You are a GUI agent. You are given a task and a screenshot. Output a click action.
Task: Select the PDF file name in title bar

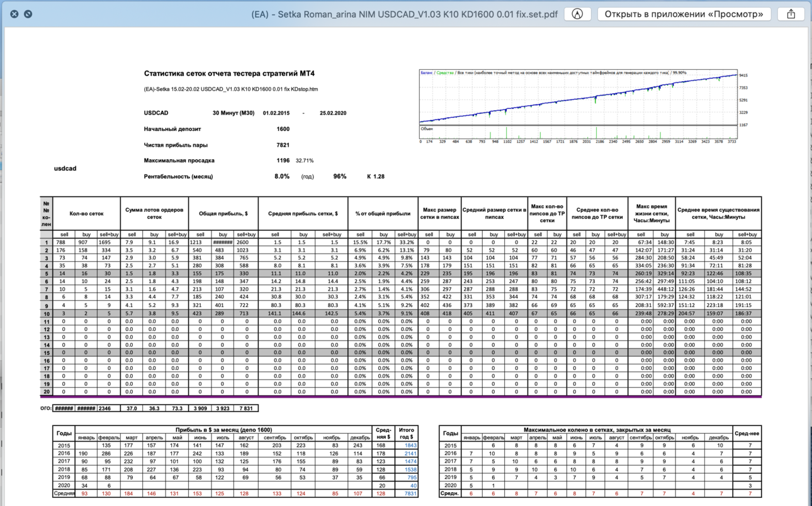pyautogui.click(x=404, y=14)
